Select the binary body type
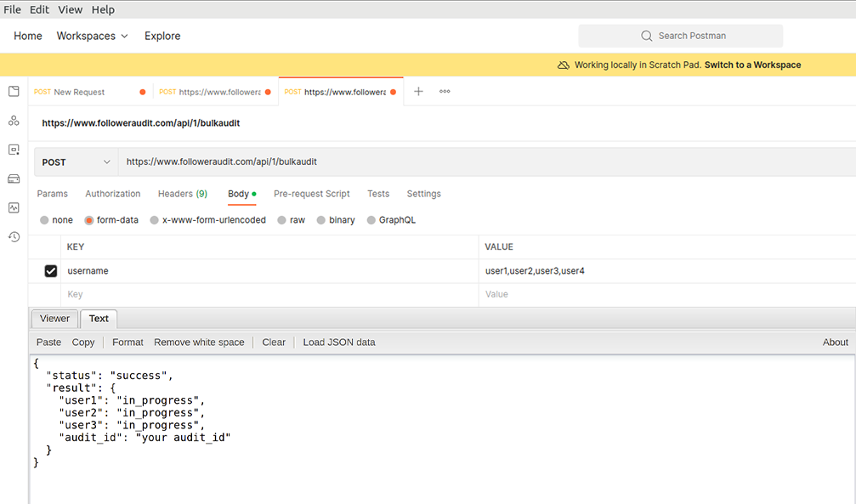 (x=321, y=220)
